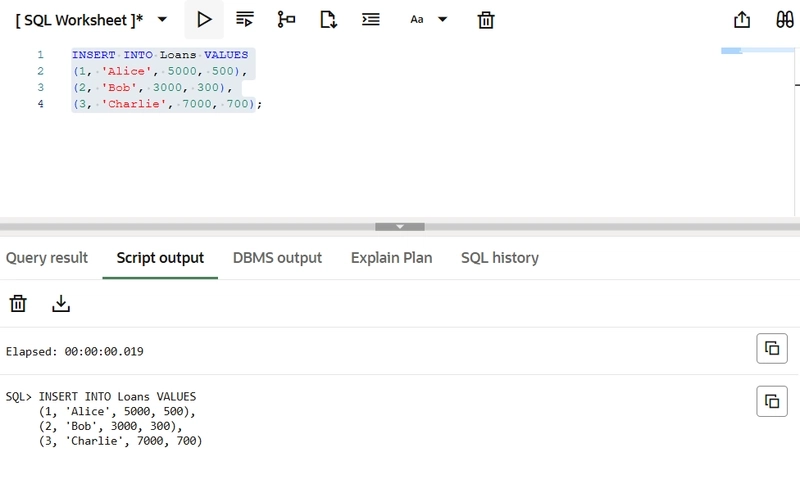Click the share/export icon at top right
Image resolution: width=800 pixels, height=493 pixels.
(x=742, y=19)
